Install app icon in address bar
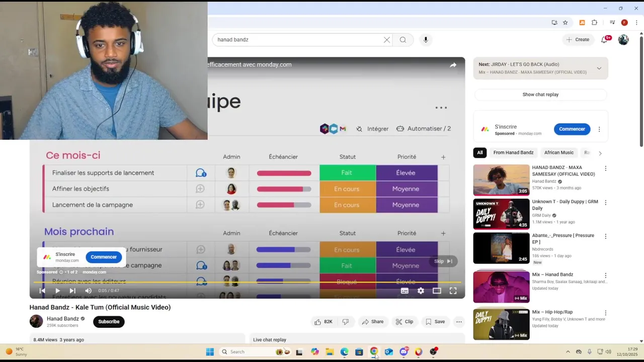644x362 pixels. pyautogui.click(x=554, y=23)
